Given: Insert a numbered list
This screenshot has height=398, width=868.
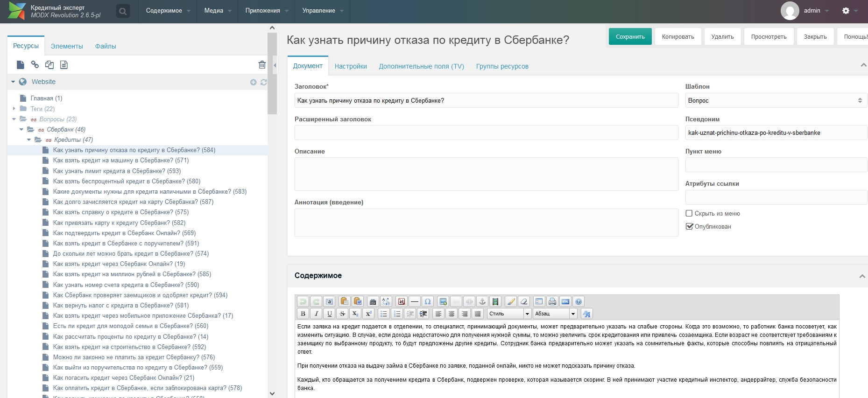Looking at the screenshot, I should tap(397, 314).
